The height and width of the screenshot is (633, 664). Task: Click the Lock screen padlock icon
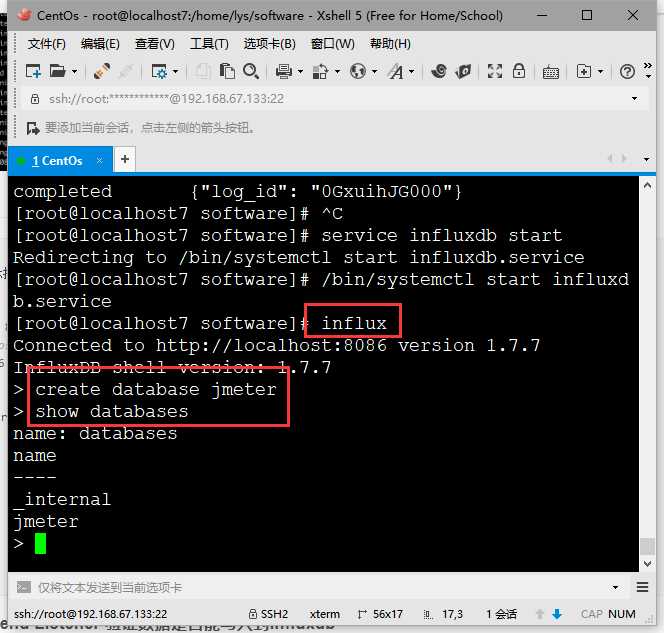click(519, 71)
